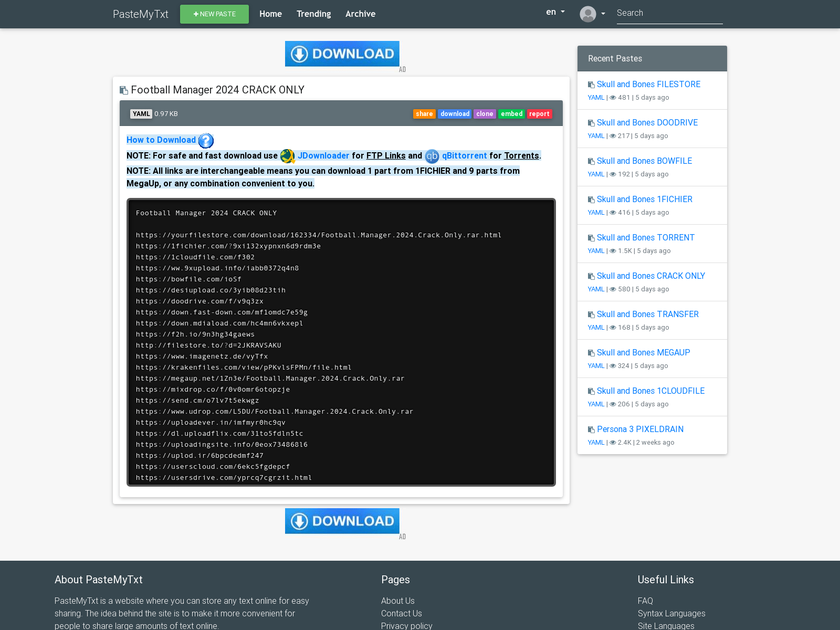Open Skull and Bones DOODRIVE paste
840x630 pixels.
tap(647, 123)
